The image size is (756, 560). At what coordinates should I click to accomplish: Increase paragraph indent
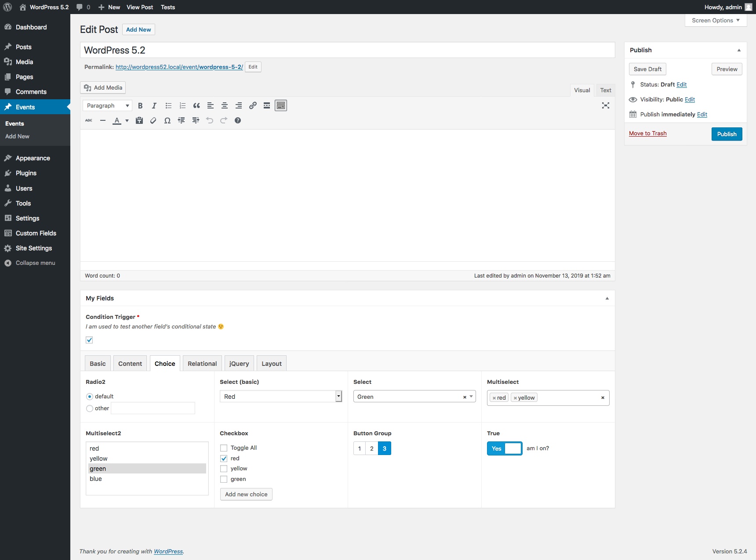[x=196, y=120]
